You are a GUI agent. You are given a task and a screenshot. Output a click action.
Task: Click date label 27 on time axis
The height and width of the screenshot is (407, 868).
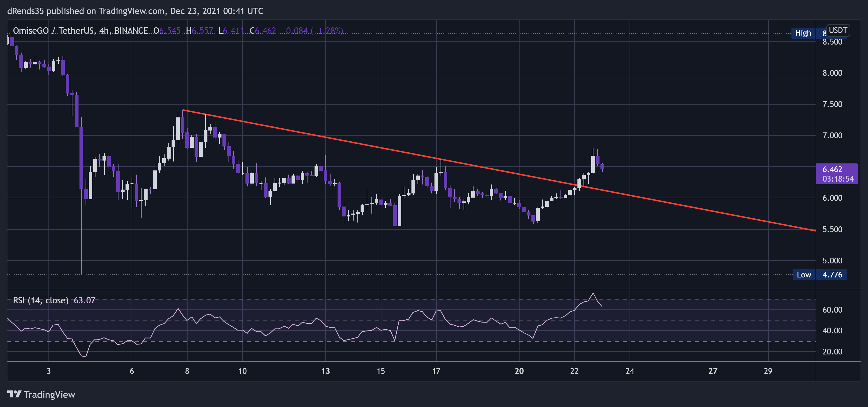pos(713,371)
